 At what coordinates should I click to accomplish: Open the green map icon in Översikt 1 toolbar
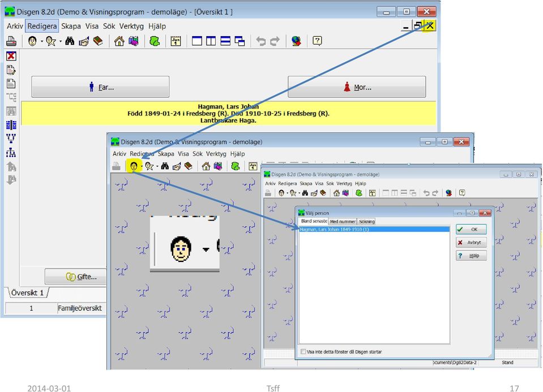155,41
